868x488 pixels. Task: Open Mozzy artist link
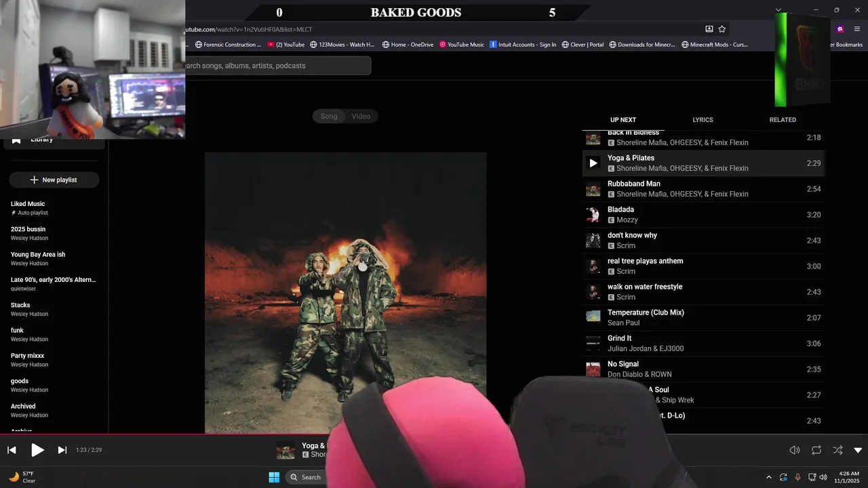(x=627, y=220)
